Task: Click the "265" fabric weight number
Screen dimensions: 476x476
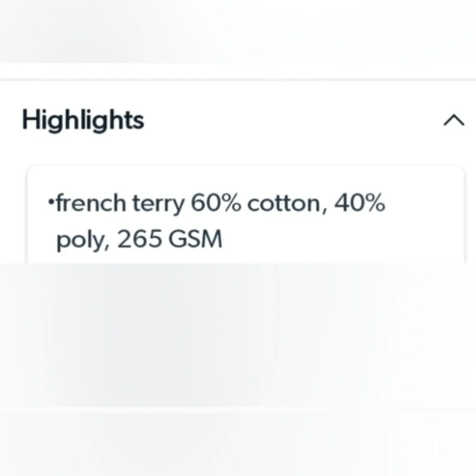Action: pyautogui.click(x=139, y=238)
